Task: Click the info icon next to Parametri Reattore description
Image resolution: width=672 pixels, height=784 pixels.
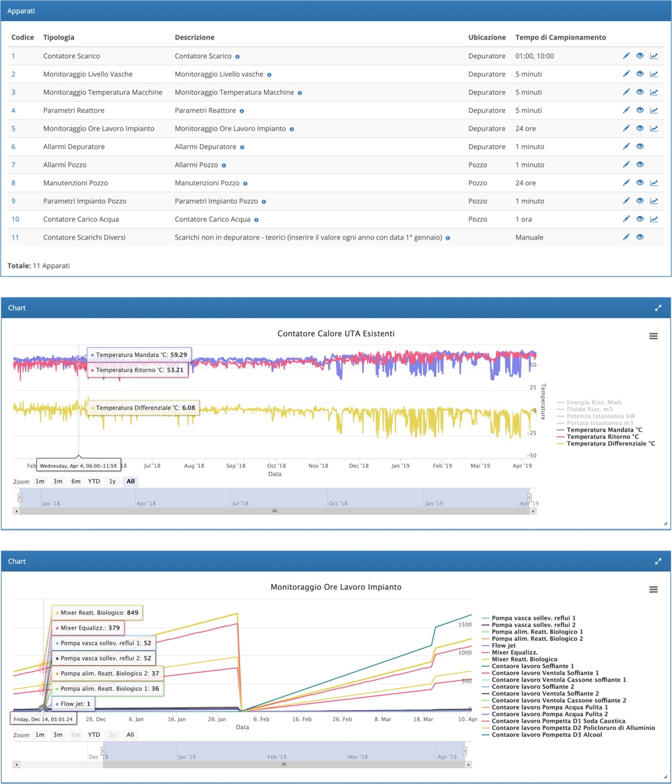Action: [242, 111]
